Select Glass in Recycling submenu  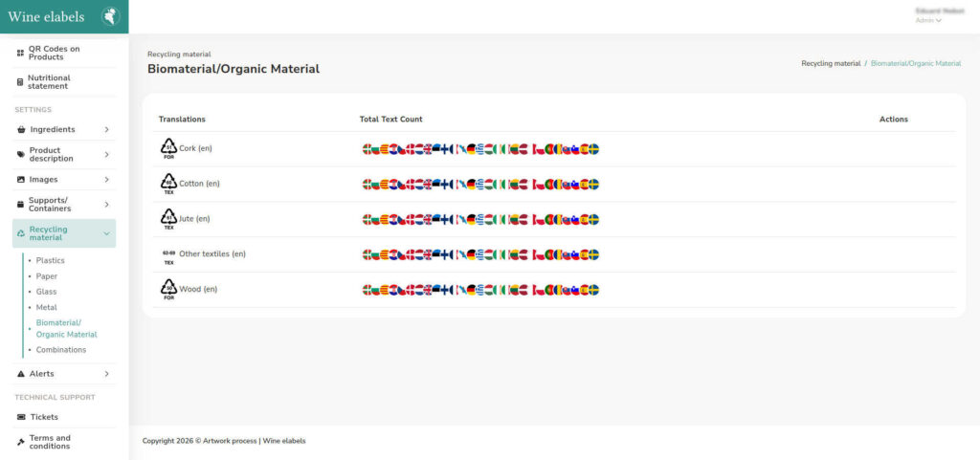tap(46, 292)
